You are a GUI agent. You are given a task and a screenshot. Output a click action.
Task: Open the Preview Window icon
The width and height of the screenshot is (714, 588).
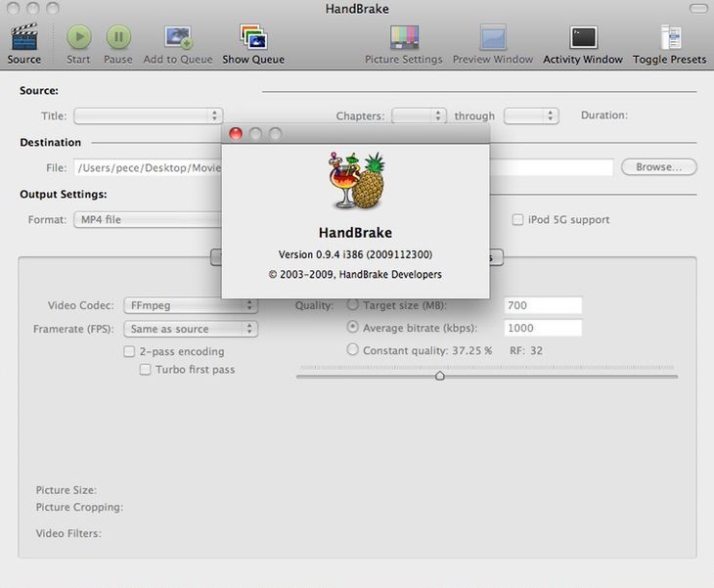(x=493, y=37)
